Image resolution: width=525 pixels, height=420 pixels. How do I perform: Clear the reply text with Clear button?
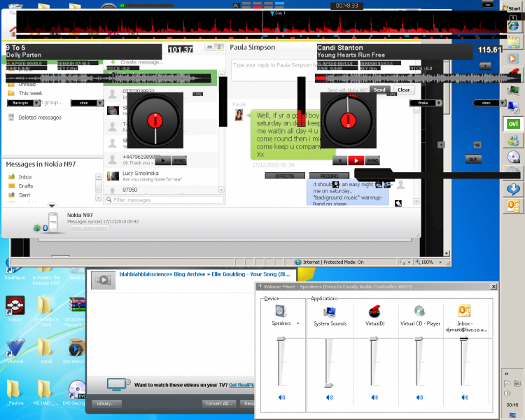point(404,90)
